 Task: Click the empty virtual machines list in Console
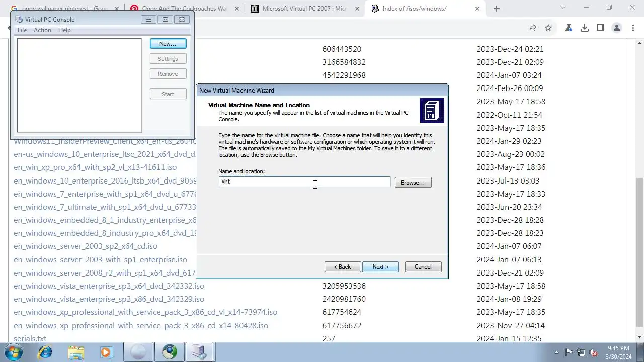pos(79,85)
